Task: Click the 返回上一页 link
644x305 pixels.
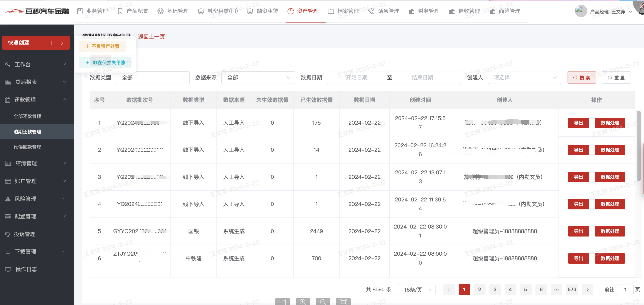Action: pyautogui.click(x=151, y=37)
